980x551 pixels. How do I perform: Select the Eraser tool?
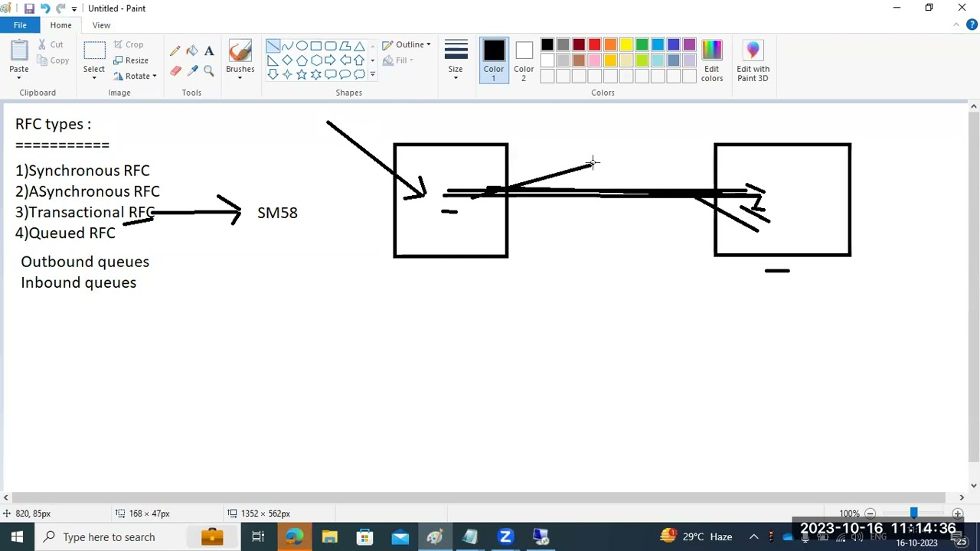tap(175, 71)
